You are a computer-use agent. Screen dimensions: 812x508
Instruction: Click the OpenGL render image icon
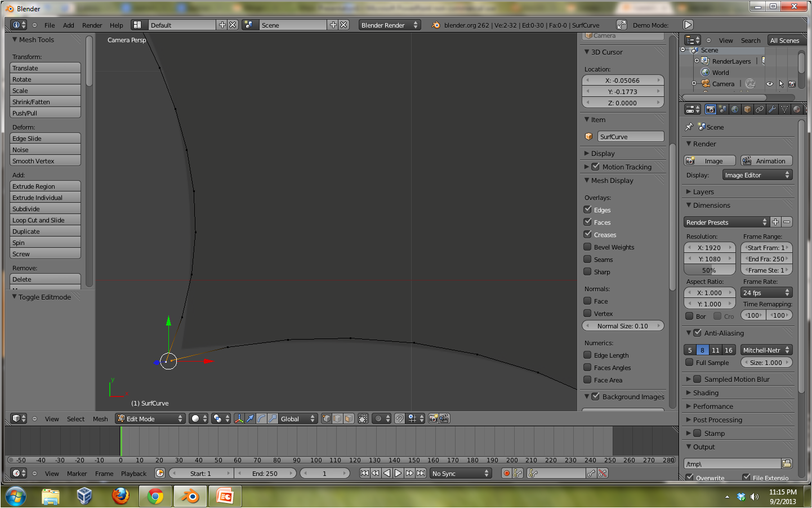pyautogui.click(x=433, y=418)
